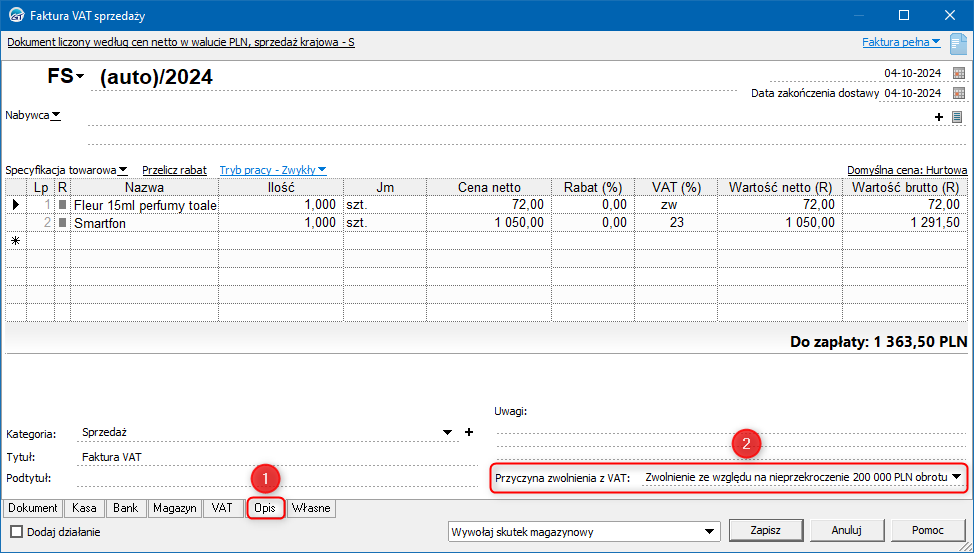Open the buyer list icon beside plus
Viewport: 974px width, 553px height.
point(957,117)
